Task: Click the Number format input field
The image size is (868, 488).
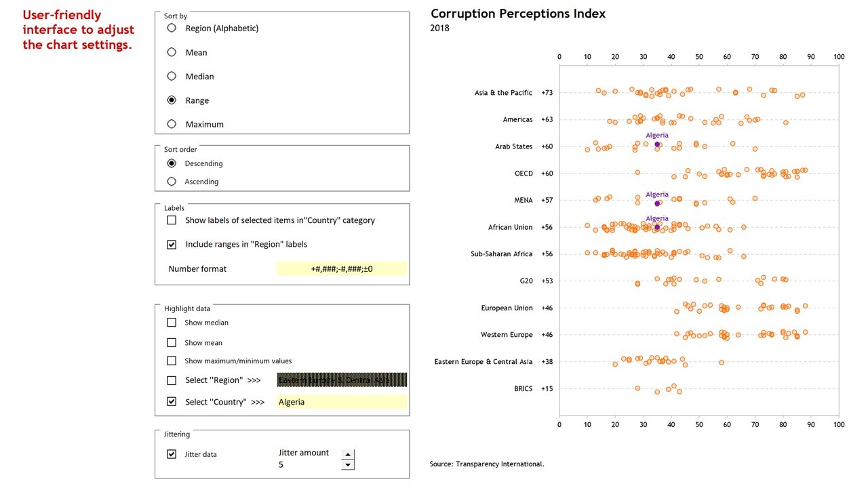Action: 342,269
